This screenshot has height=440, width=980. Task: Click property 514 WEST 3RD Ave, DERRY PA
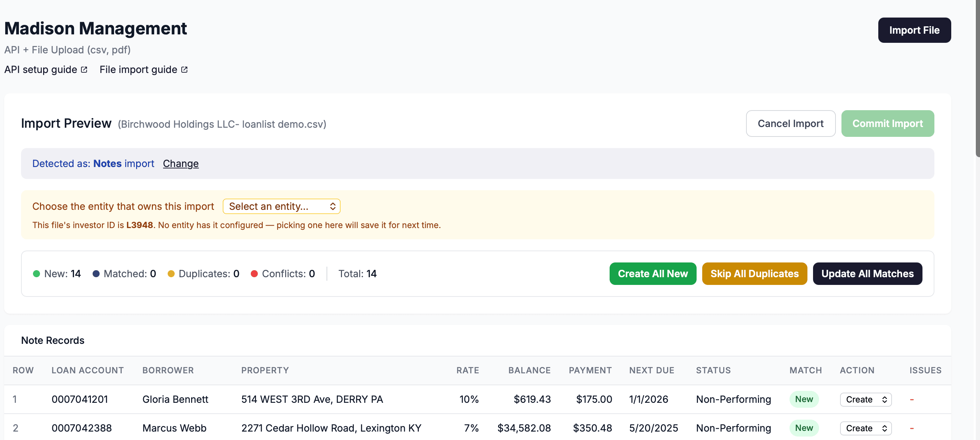pos(312,399)
